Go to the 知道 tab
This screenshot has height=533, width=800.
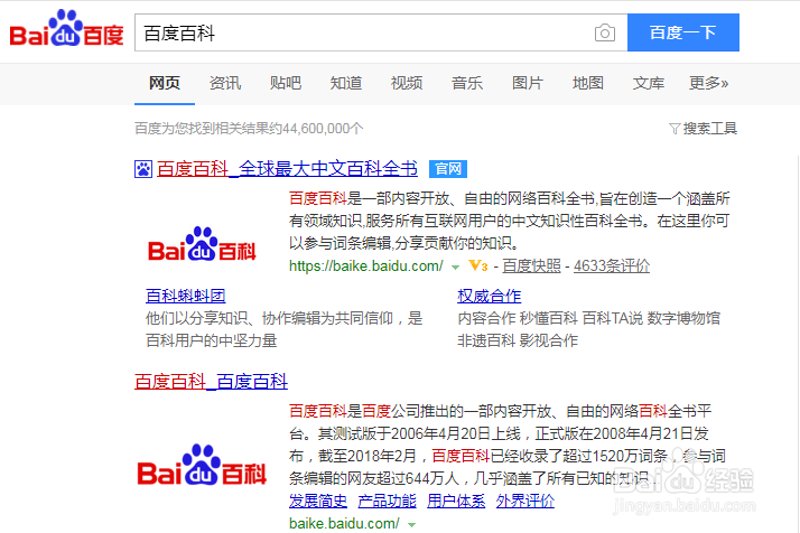346,83
